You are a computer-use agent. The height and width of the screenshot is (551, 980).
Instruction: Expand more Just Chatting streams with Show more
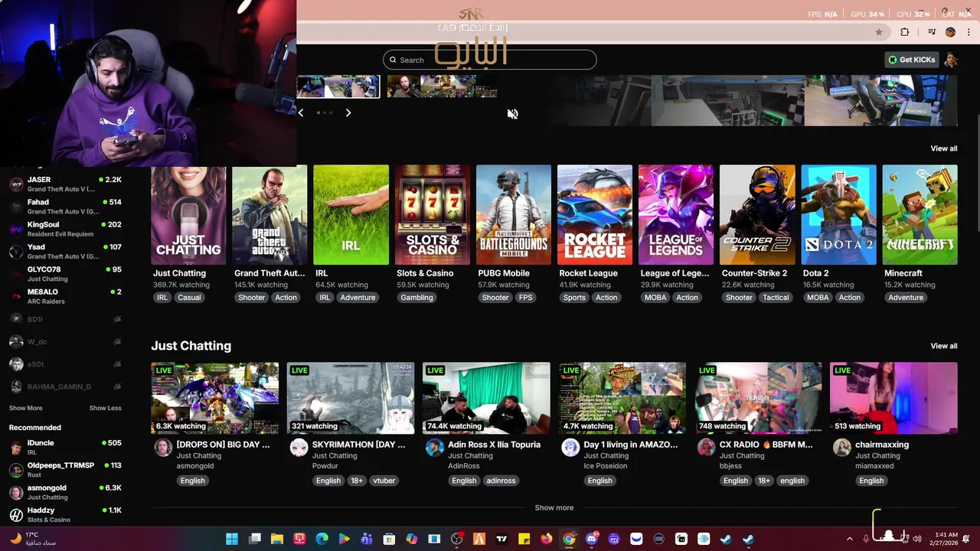click(554, 507)
